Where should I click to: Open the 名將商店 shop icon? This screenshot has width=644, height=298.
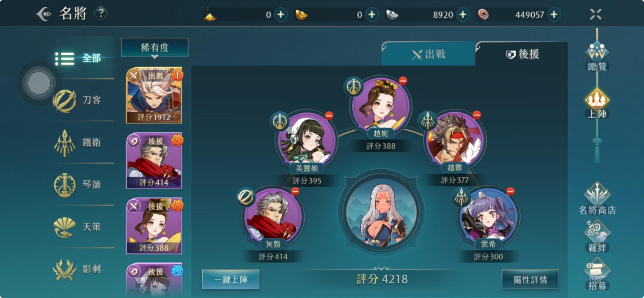pos(597,199)
